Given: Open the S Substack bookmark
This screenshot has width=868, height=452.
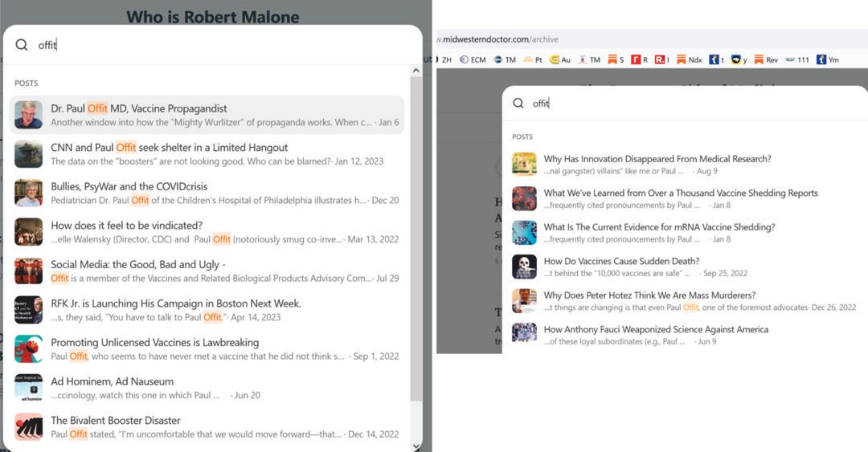Looking at the screenshot, I should [x=616, y=59].
